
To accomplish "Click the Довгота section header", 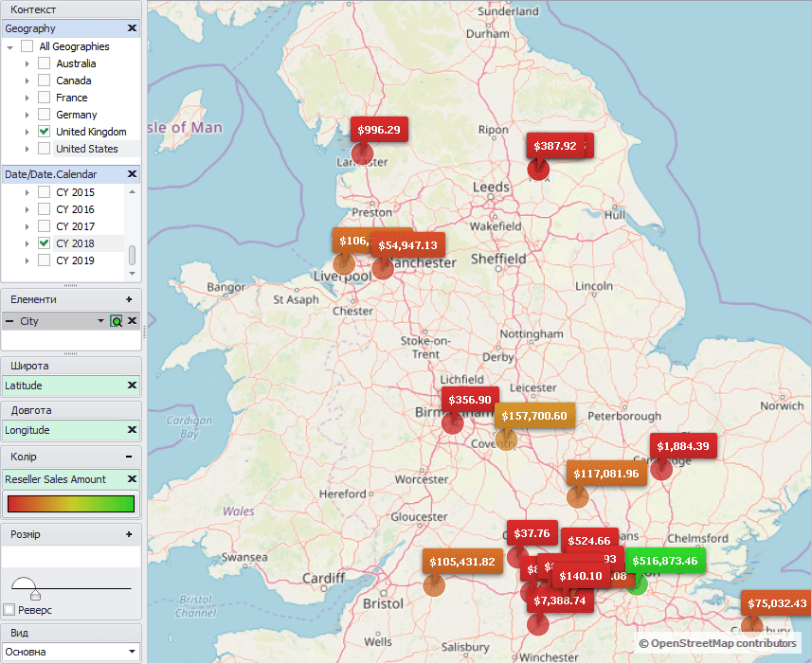I will click(x=71, y=410).
